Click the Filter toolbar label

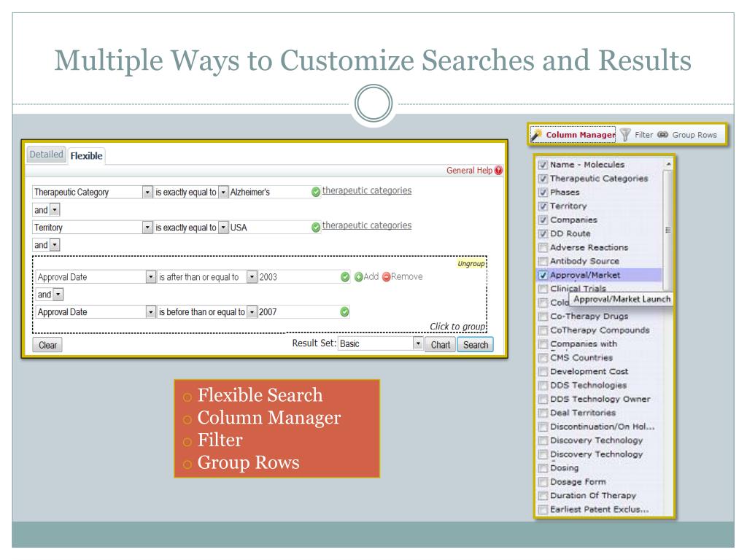(x=643, y=135)
